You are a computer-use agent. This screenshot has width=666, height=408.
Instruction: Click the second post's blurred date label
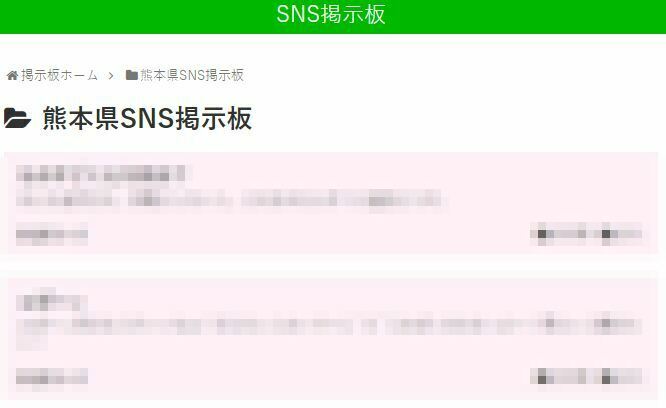pyautogui.click(x=52, y=377)
